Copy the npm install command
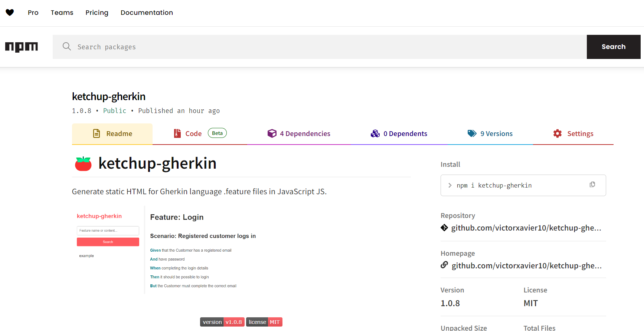The image size is (644, 331). point(592,185)
